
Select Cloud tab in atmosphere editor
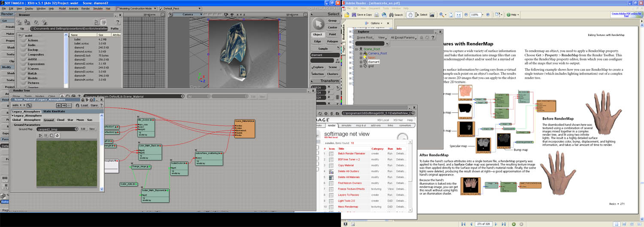pos(61,120)
